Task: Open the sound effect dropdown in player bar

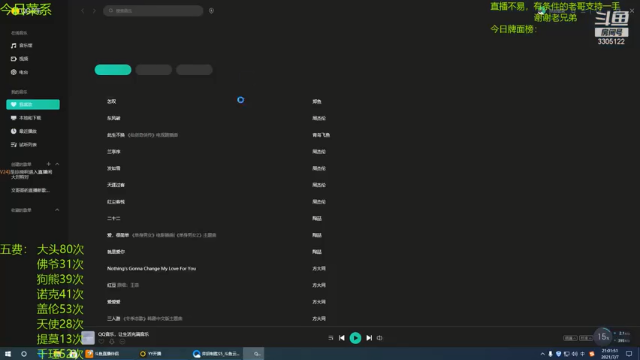Action: tap(586, 338)
